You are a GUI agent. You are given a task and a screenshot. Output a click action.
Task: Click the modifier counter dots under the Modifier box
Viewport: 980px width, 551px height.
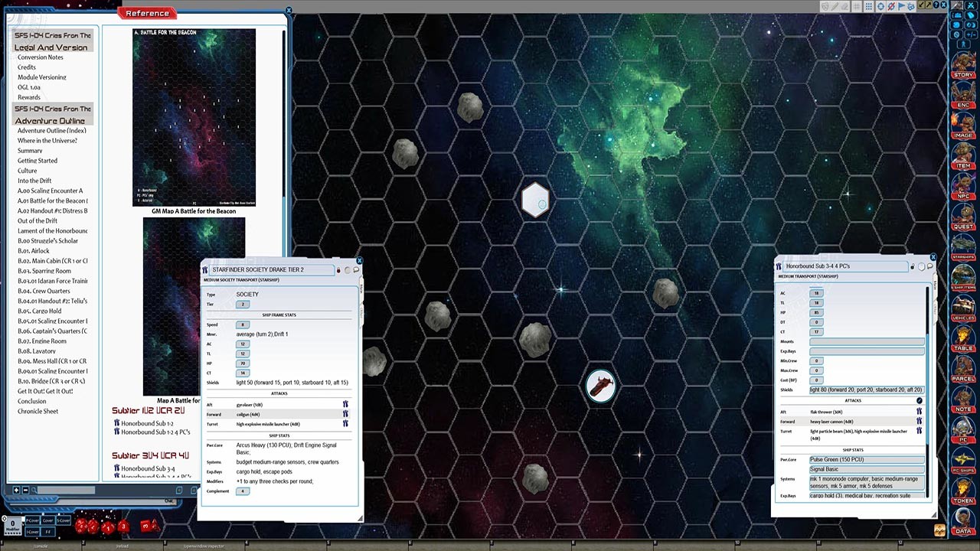tap(12, 533)
